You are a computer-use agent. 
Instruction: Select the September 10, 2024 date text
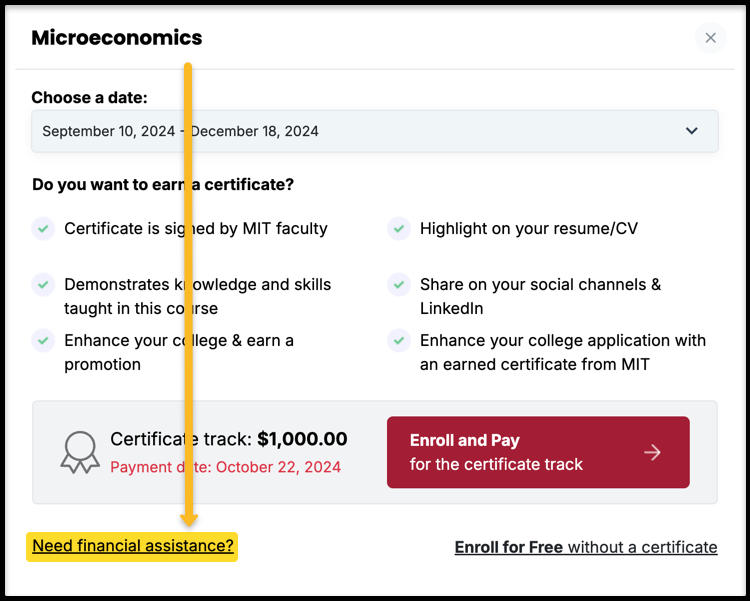pyautogui.click(x=109, y=131)
